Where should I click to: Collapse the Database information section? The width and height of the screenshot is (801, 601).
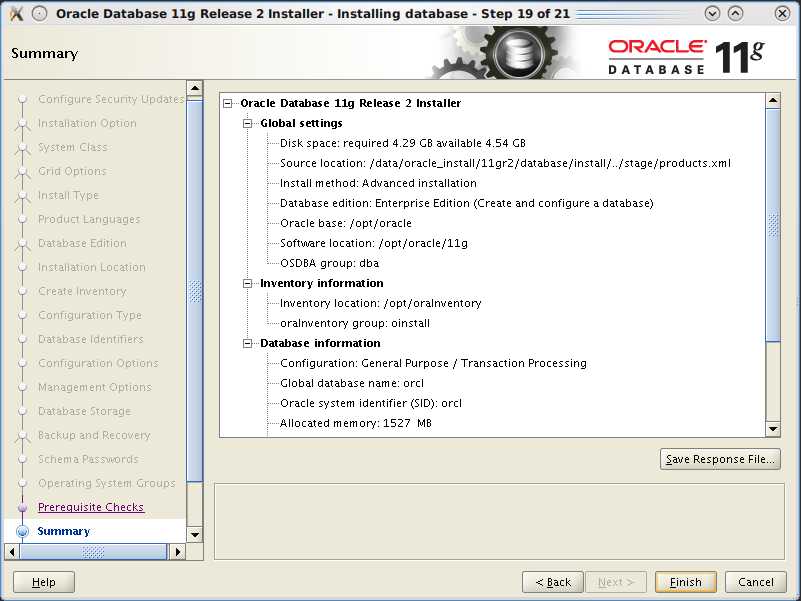point(248,343)
